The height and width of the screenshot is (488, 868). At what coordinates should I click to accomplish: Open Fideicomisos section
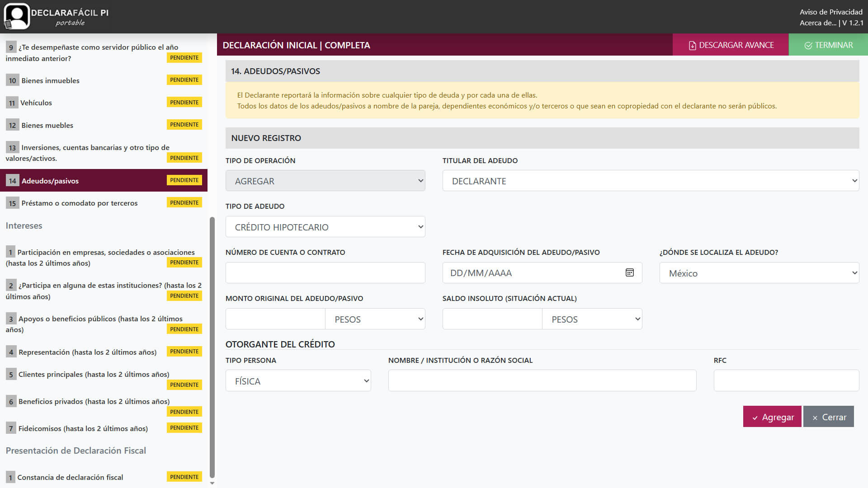(x=104, y=428)
